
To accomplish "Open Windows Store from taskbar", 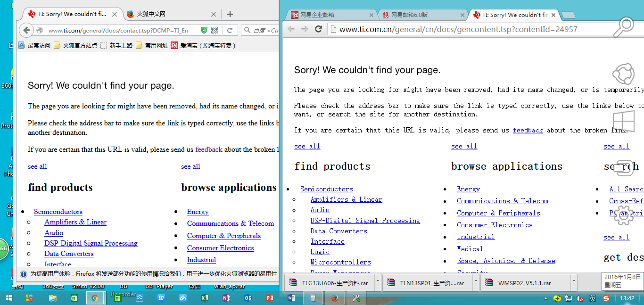I will pyautogui.click(x=74, y=298).
